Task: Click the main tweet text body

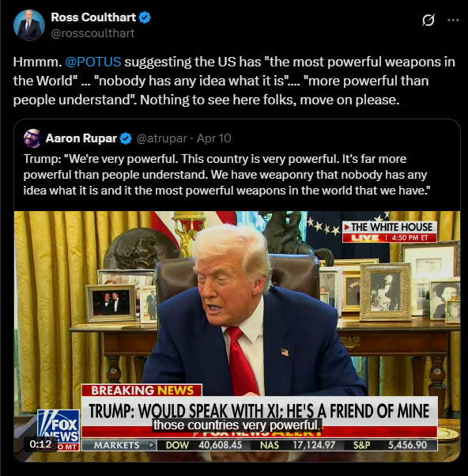Action: 234,81
